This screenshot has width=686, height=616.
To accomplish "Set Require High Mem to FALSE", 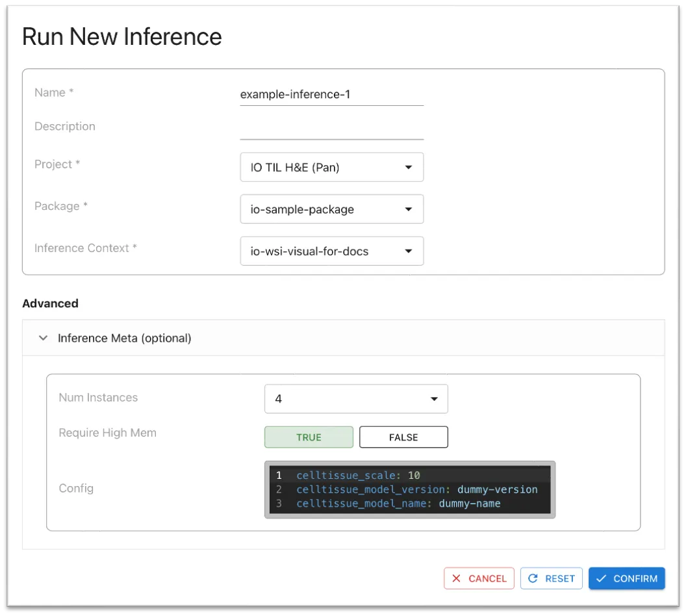I will [x=403, y=437].
